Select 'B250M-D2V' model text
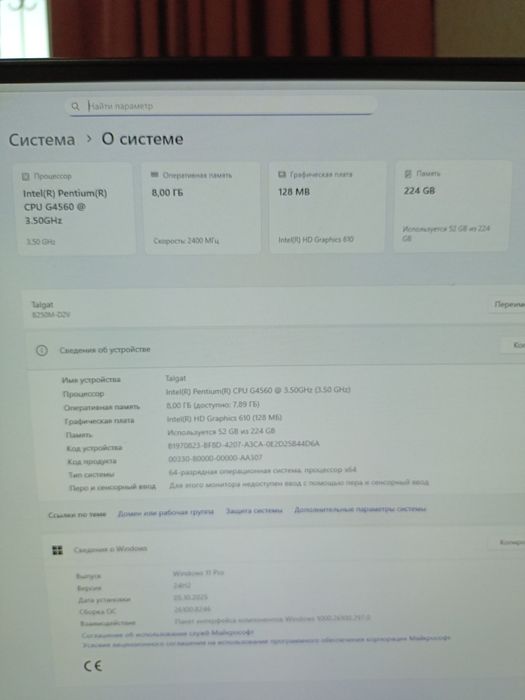 50,315
